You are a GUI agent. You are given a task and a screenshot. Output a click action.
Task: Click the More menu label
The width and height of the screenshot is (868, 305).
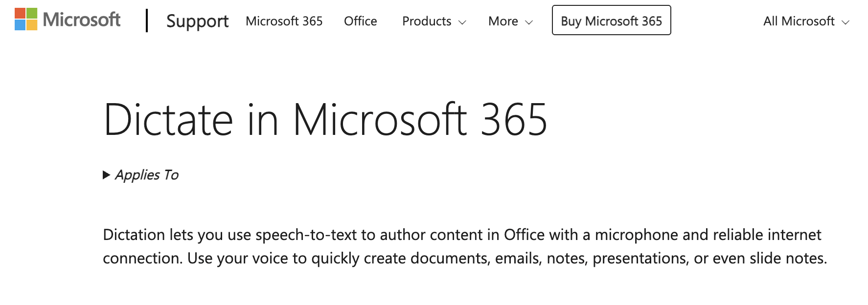tap(503, 22)
